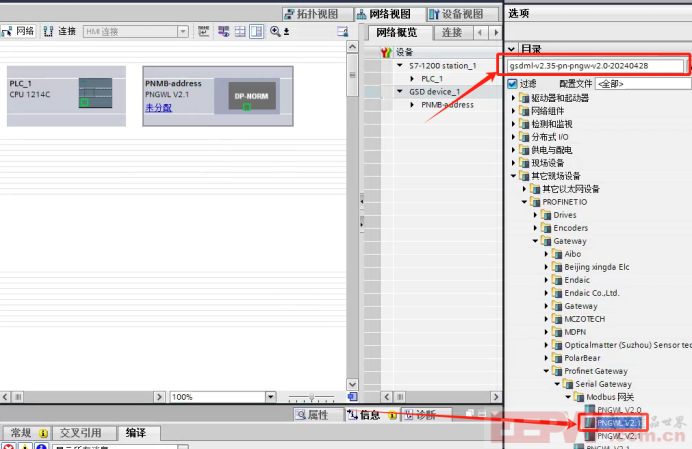Image resolution: width=692 pixels, height=449 pixels.
Task: Select the Serial Gateway folder
Action: [x=603, y=384]
